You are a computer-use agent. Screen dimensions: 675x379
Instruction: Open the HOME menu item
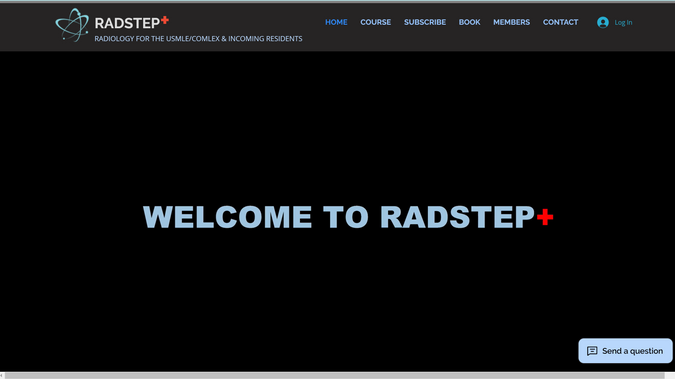336,22
